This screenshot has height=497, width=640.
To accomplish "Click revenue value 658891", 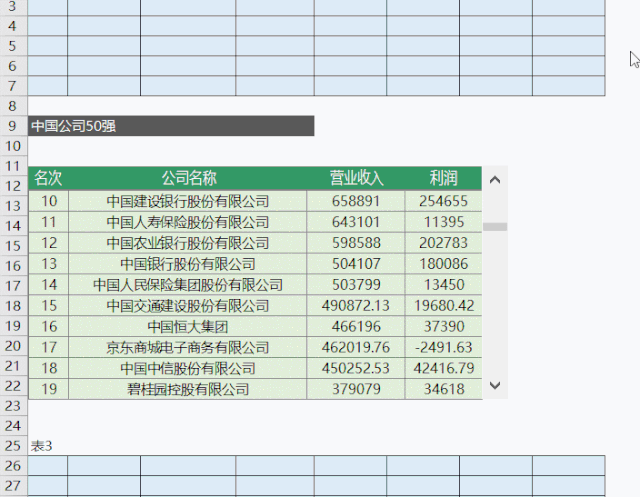I will coord(356,201).
